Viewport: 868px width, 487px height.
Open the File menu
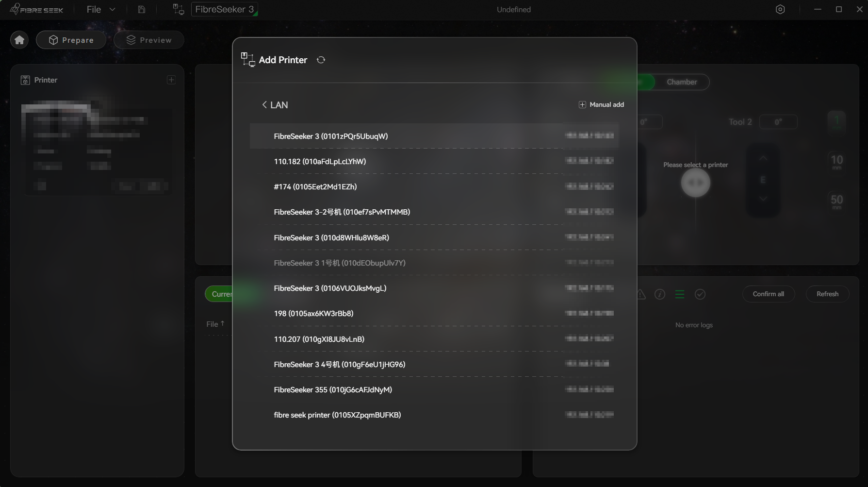[x=101, y=9]
